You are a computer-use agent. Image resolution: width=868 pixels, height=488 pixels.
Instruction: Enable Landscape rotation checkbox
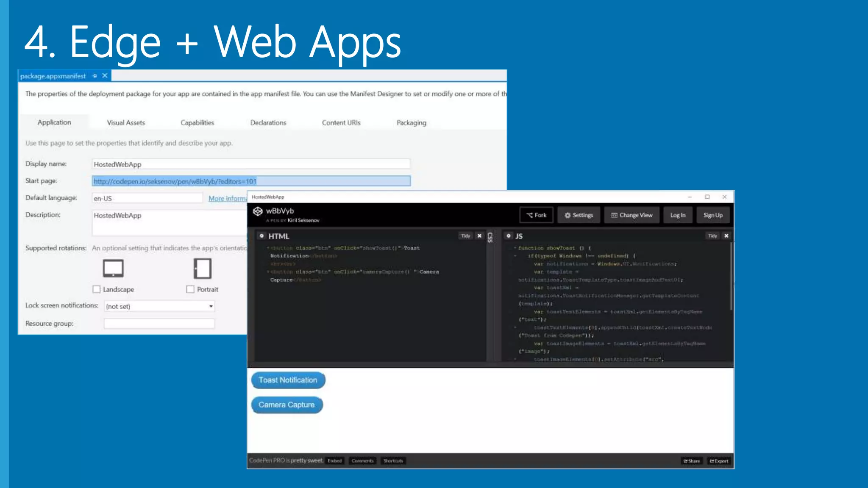(97, 289)
